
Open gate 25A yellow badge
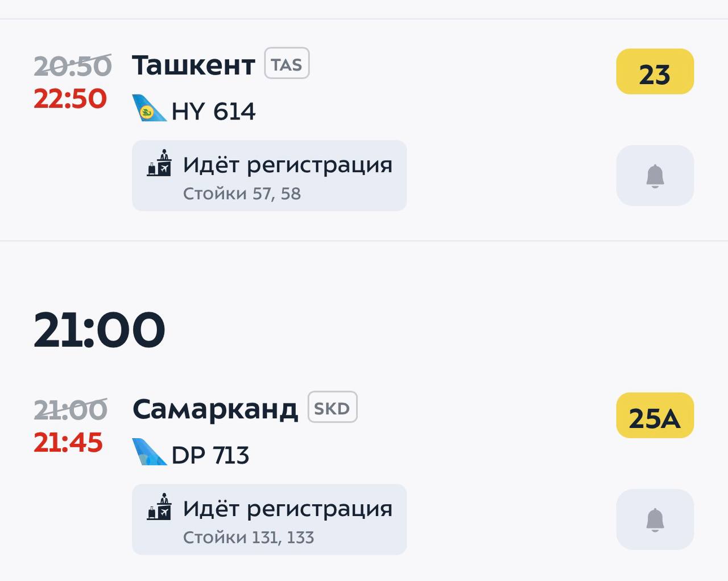655,416
